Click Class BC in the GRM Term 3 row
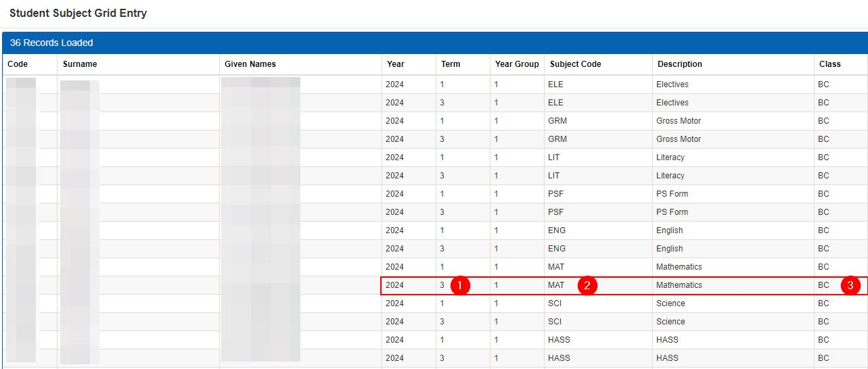 823,139
